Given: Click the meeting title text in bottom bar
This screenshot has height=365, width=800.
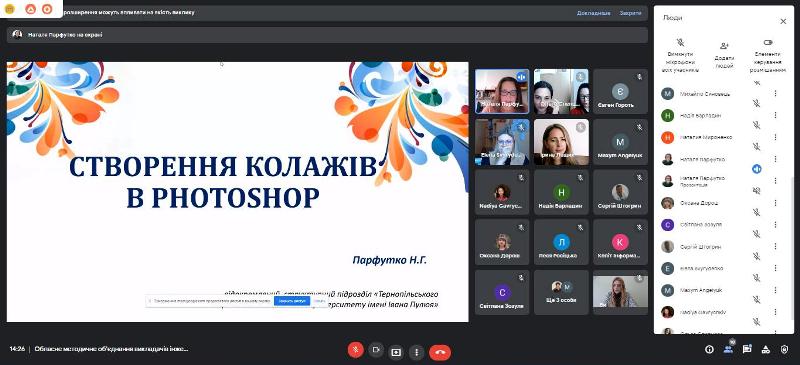Looking at the screenshot, I should click(111, 349).
